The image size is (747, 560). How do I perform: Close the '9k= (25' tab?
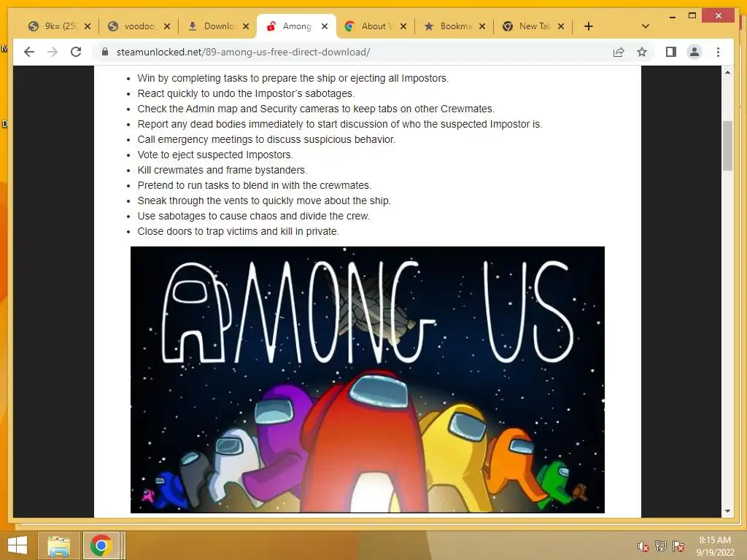(x=88, y=26)
